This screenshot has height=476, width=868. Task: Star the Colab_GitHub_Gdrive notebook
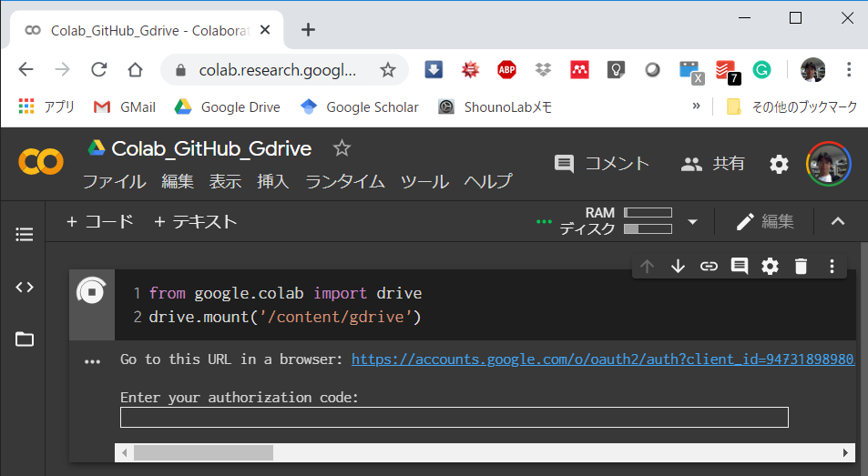(342, 148)
